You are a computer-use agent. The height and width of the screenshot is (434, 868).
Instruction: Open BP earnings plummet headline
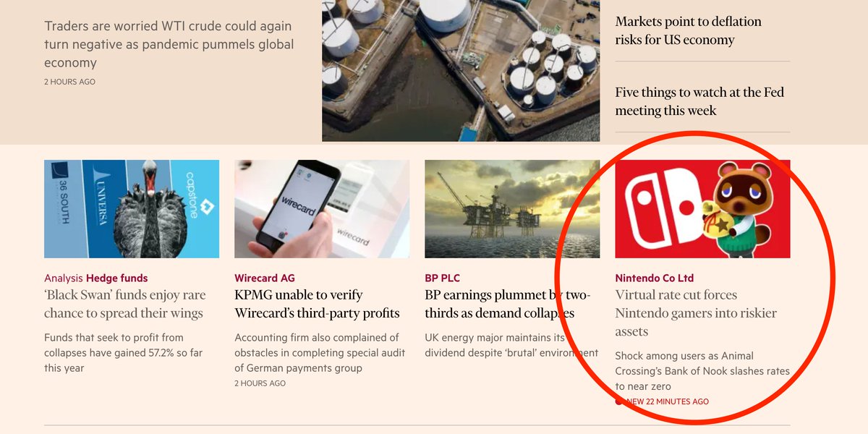508,304
